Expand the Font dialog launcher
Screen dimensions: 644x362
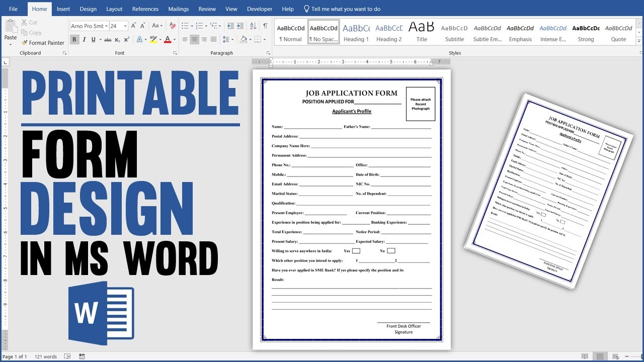pyautogui.click(x=175, y=53)
